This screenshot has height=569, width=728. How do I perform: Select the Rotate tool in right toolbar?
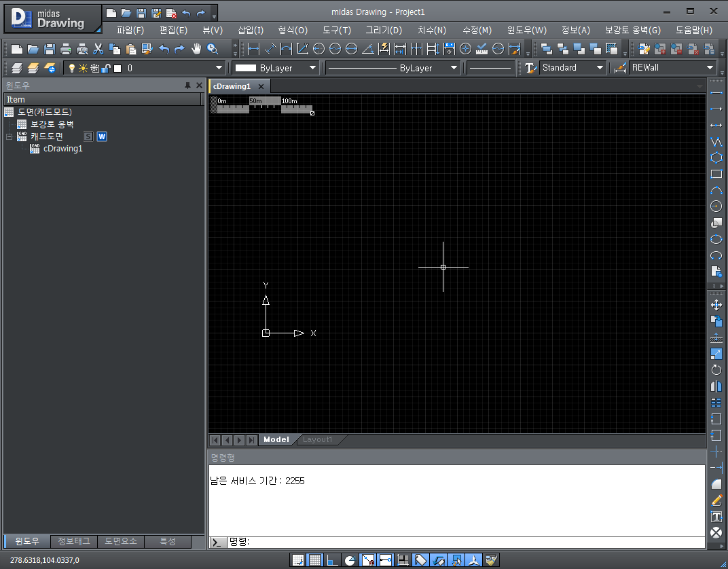[716, 370]
